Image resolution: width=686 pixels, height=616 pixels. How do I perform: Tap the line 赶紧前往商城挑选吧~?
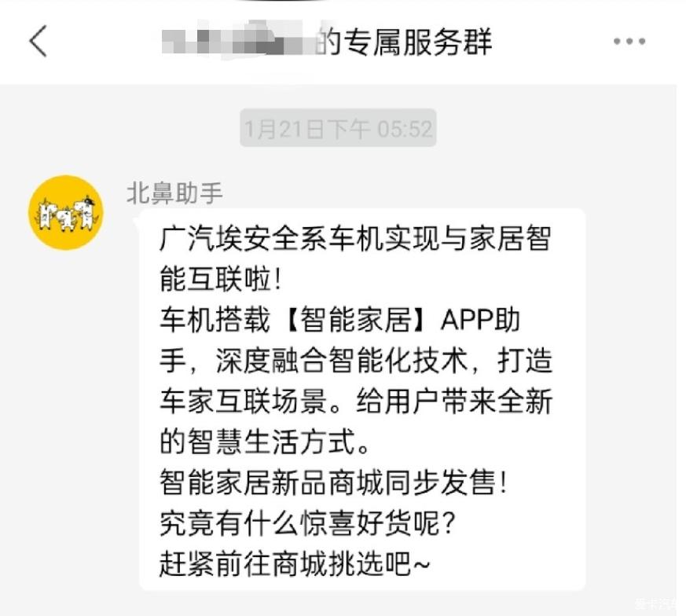(x=295, y=564)
